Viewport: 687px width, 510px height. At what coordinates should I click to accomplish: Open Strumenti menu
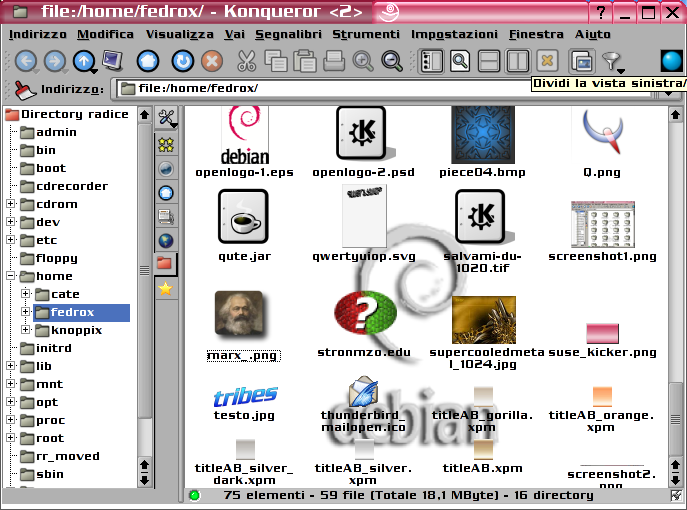point(366,34)
